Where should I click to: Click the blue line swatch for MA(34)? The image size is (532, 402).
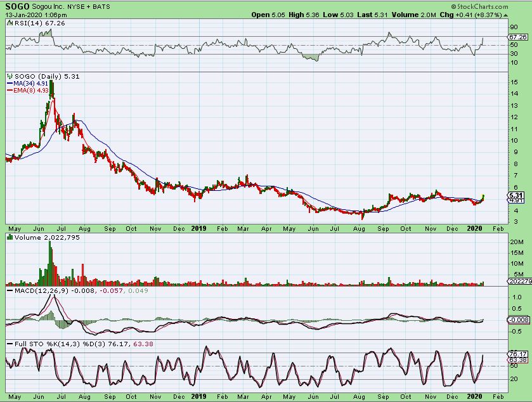(x=10, y=82)
